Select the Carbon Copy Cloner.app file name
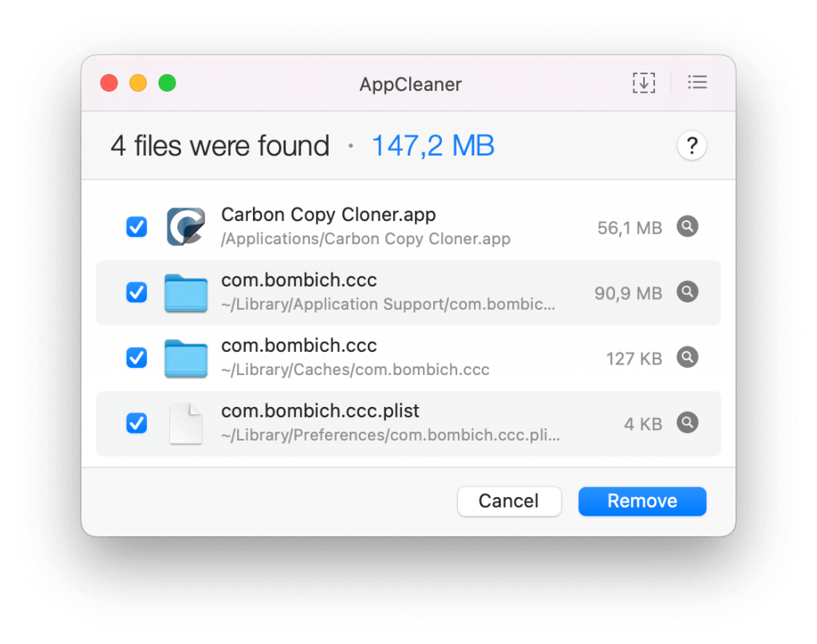The width and height of the screenshot is (817, 644). [328, 215]
